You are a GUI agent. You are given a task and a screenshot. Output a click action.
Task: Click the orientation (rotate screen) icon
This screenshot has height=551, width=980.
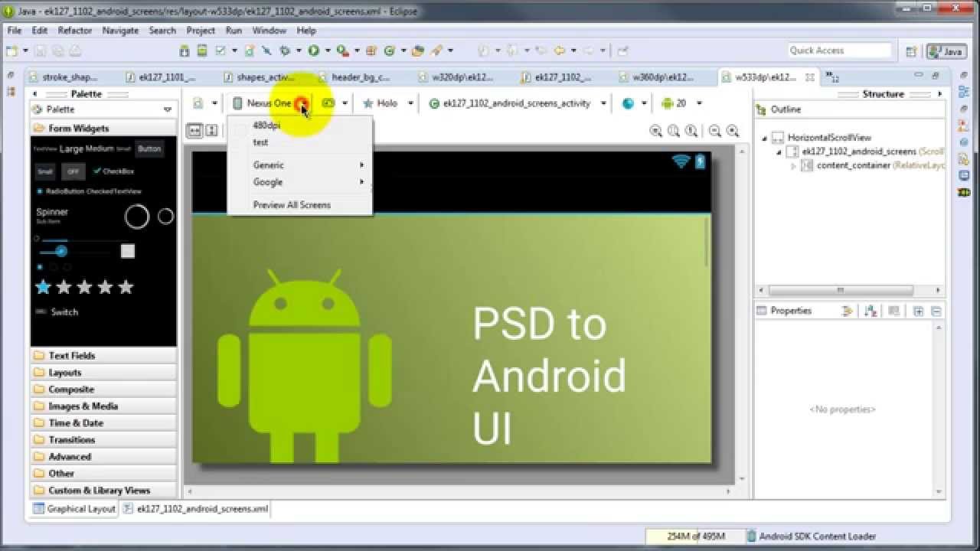(x=328, y=103)
